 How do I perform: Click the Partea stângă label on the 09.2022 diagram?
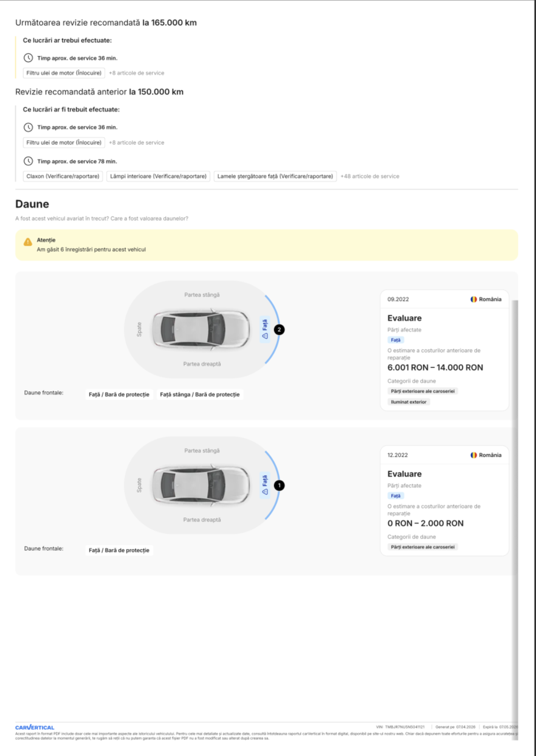(202, 295)
